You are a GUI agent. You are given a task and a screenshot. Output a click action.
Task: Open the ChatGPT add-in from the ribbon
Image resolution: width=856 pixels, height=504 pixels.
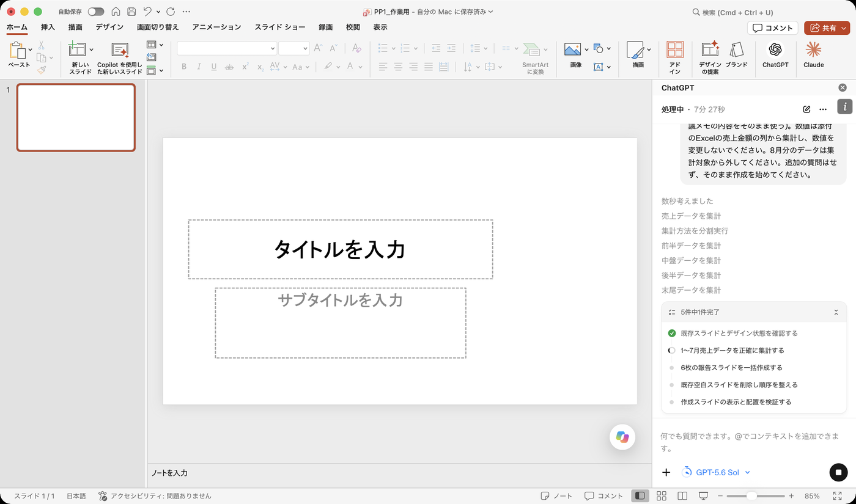point(775,54)
